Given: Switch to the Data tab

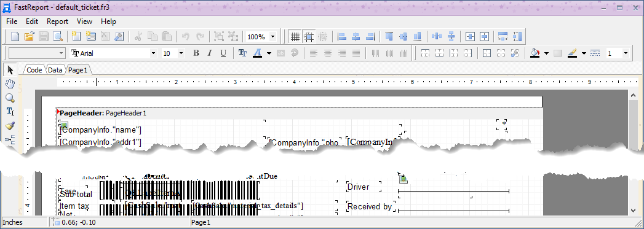Looking at the screenshot, I should [x=55, y=70].
